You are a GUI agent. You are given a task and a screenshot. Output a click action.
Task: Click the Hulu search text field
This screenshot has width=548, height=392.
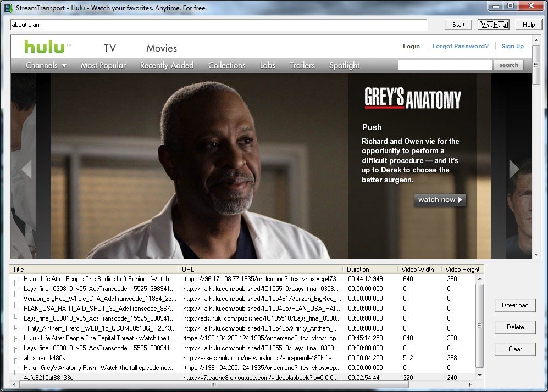coord(445,65)
